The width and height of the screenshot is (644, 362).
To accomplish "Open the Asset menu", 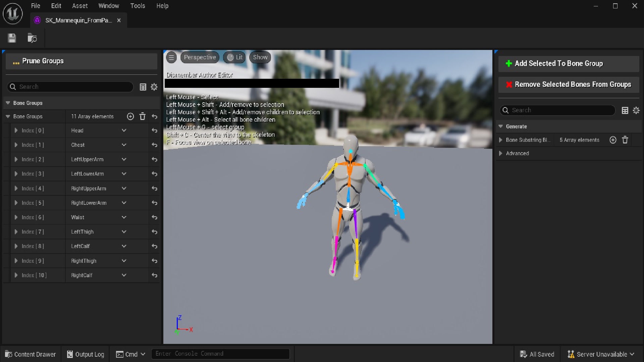I will point(79,6).
